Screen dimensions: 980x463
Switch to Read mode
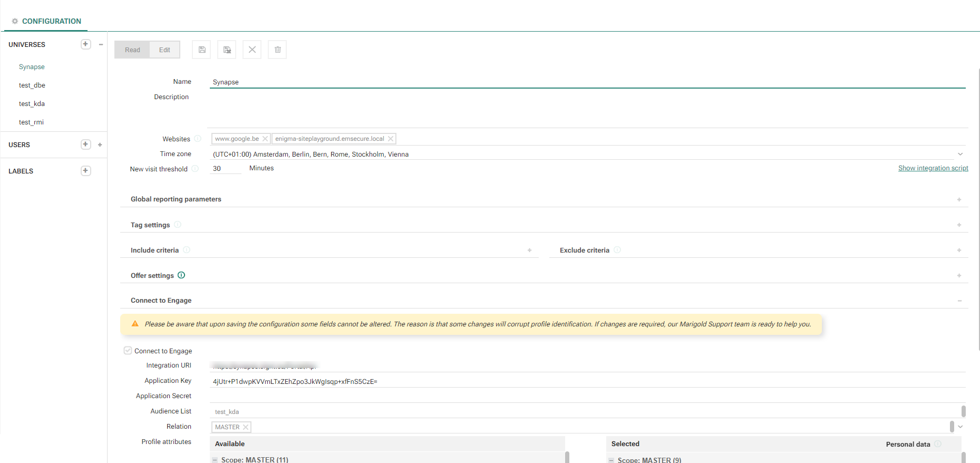tap(132, 50)
